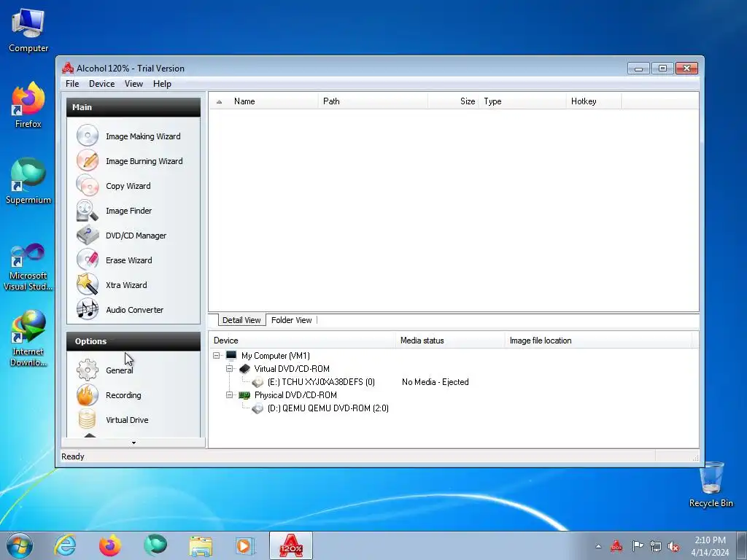Click the Options panel header
The image size is (747, 560).
(133, 341)
